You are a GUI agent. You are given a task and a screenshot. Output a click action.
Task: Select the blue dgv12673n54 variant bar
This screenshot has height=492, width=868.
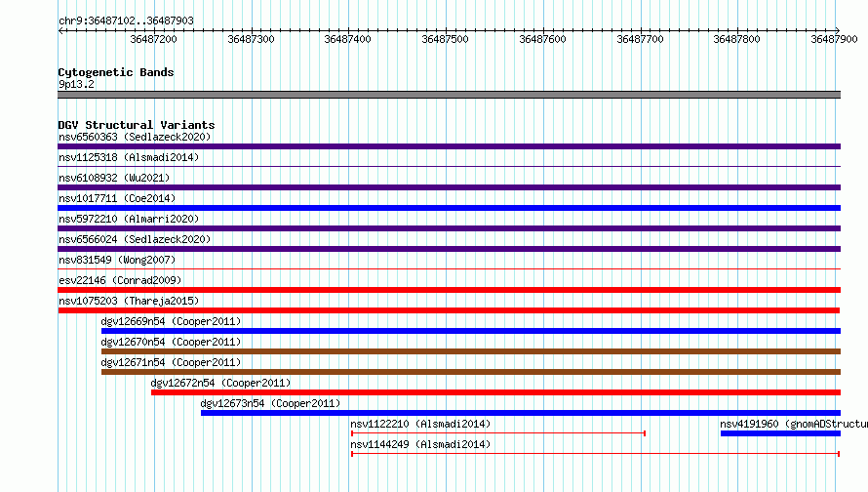521,413
